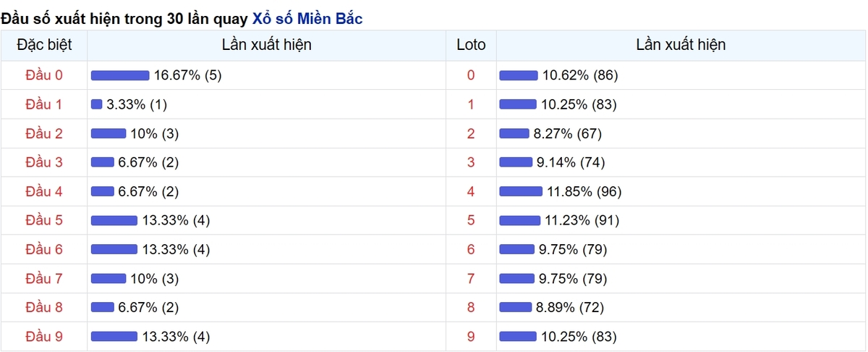Click the Đặc biệt column header
This screenshot has width=868, height=352.
pos(44,45)
